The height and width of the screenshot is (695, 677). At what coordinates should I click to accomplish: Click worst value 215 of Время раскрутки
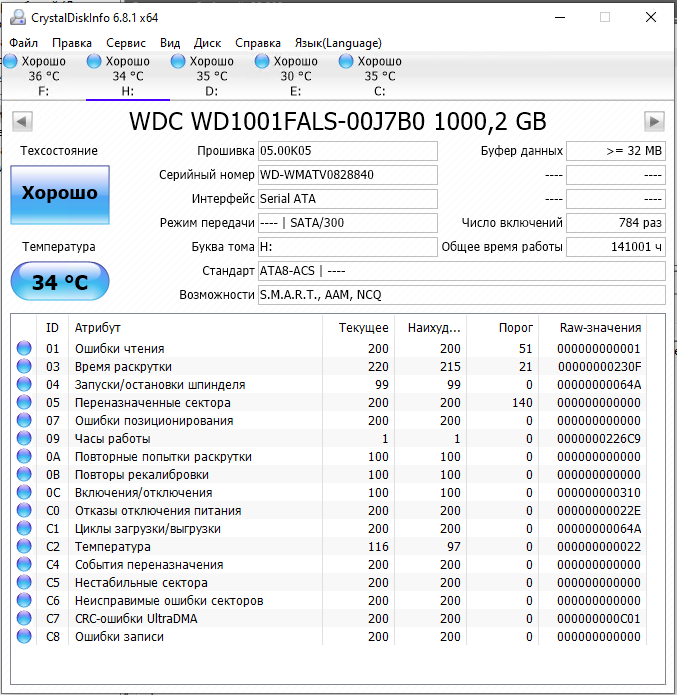(x=450, y=367)
